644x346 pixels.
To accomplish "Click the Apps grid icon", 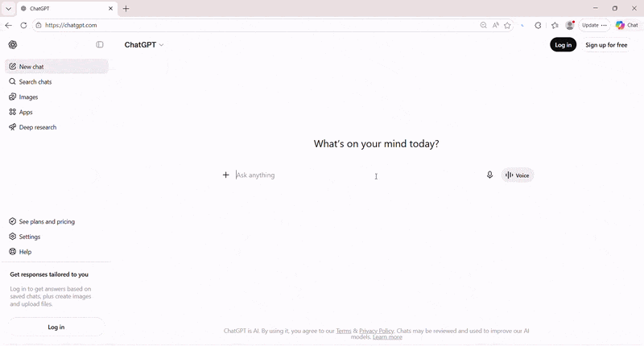I will [12, 112].
